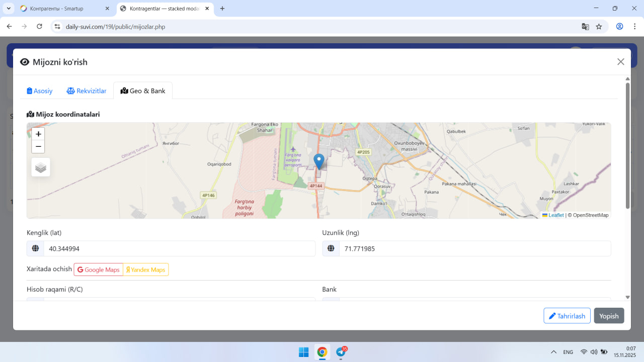Click the Uzunlik longitude field

click(x=474, y=248)
